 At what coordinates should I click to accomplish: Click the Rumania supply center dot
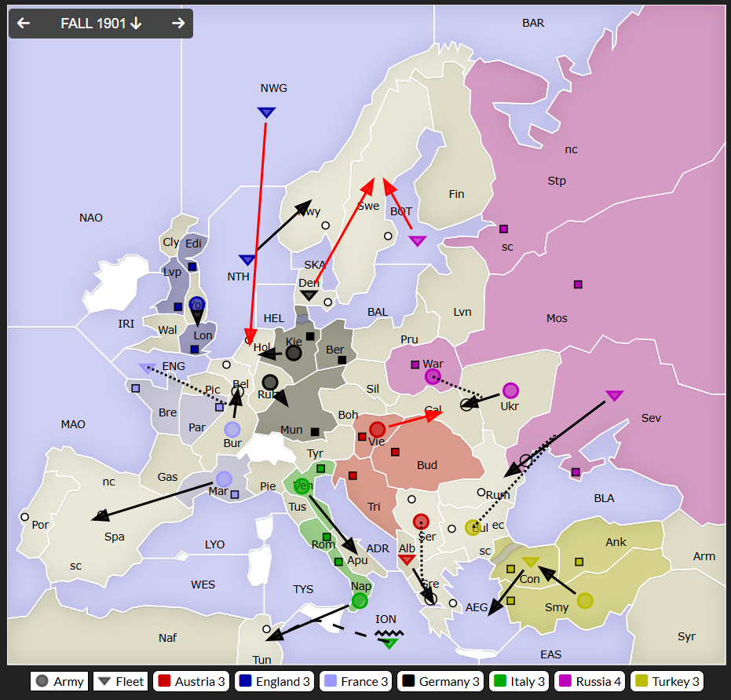point(481,492)
